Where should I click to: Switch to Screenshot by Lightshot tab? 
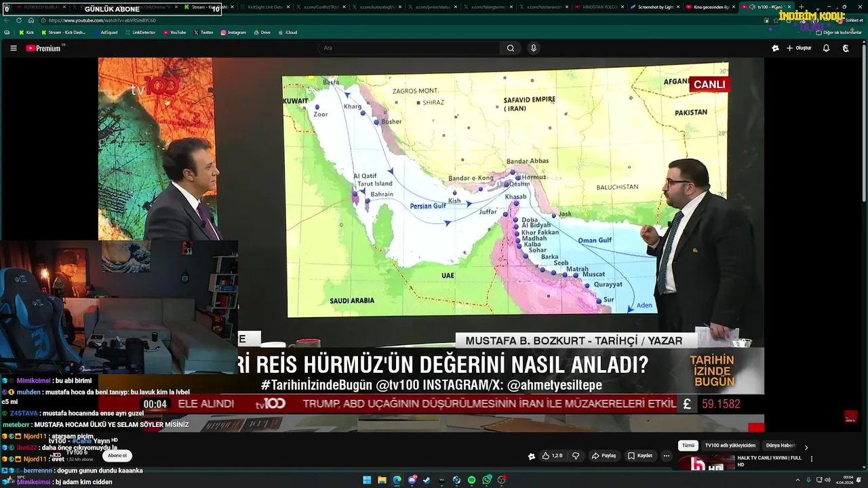pos(656,7)
